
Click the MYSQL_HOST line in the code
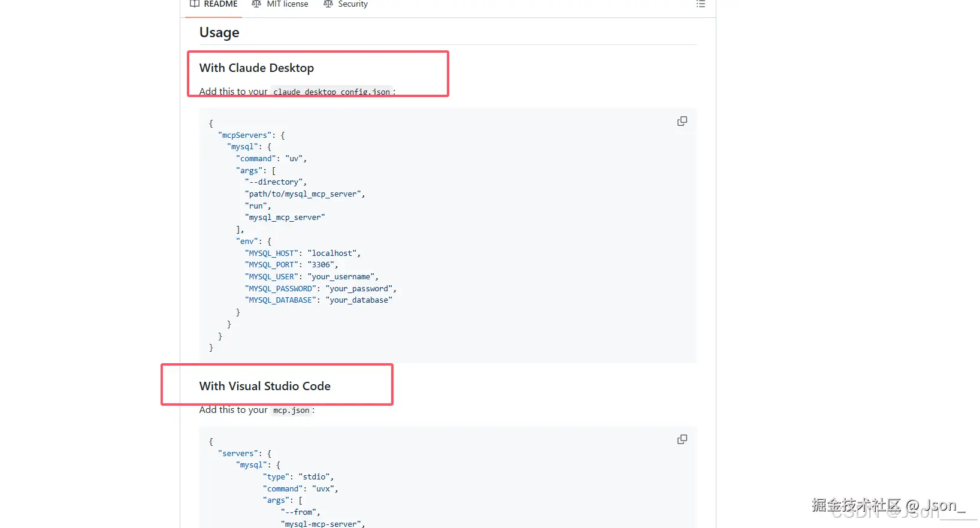(x=303, y=254)
